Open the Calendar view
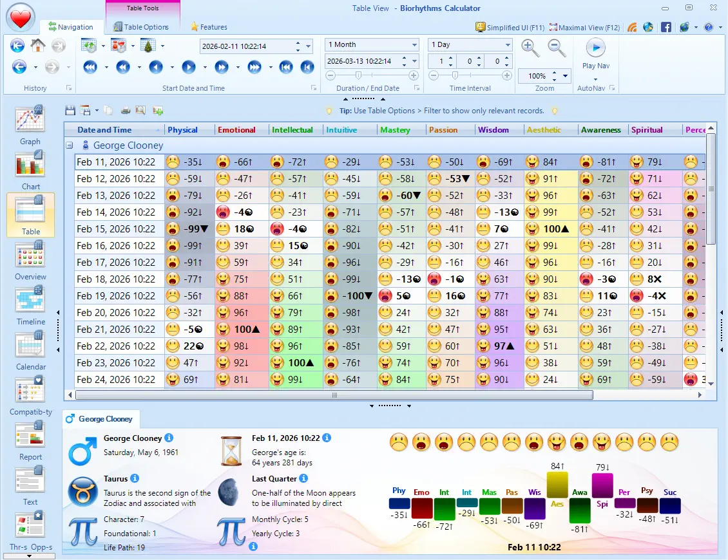Screen dimensions: 728x560 (29, 348)
